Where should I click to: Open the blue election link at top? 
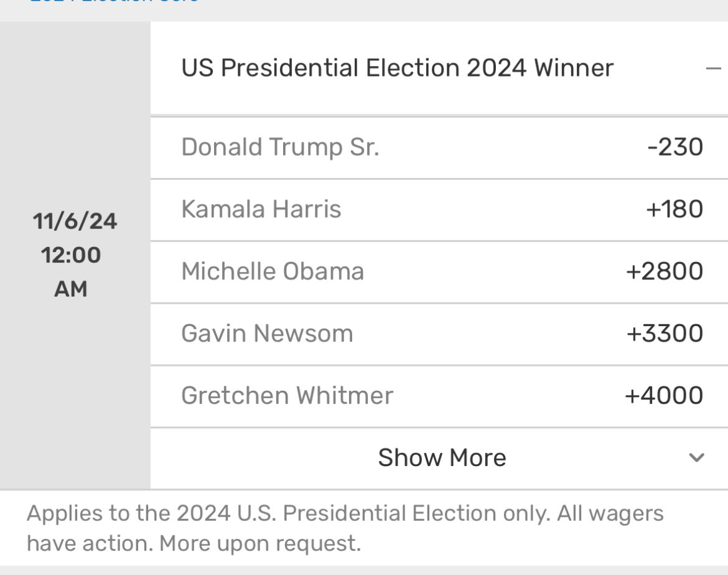(x=114, y=2)
